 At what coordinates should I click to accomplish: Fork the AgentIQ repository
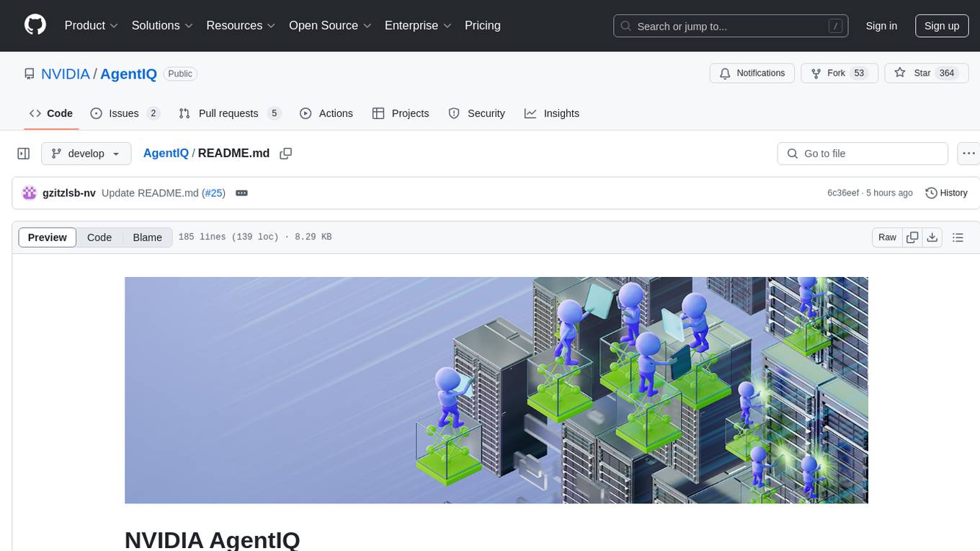tap(839, 73)
